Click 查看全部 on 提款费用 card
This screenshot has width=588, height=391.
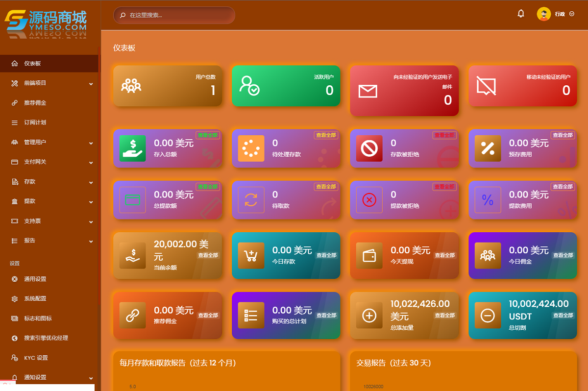tap(563, 187)
